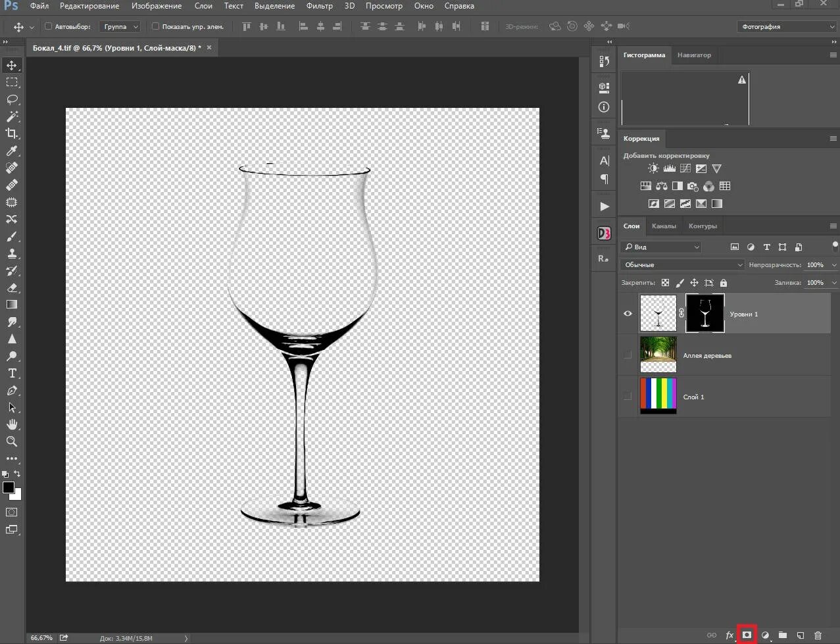The width and height of the screenshot is (840, 644).
Task: Open the Заливка slider dropdown arrow
Action: [834, 283]
